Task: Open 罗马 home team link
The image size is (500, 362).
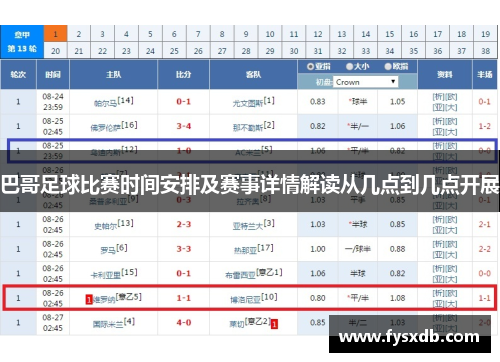Action: [x=108, y=250]
